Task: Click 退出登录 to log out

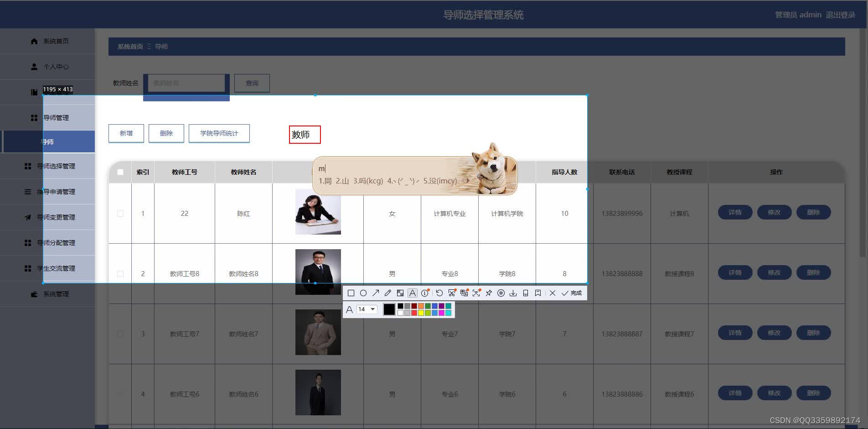Action: click(x=841, y=15)
